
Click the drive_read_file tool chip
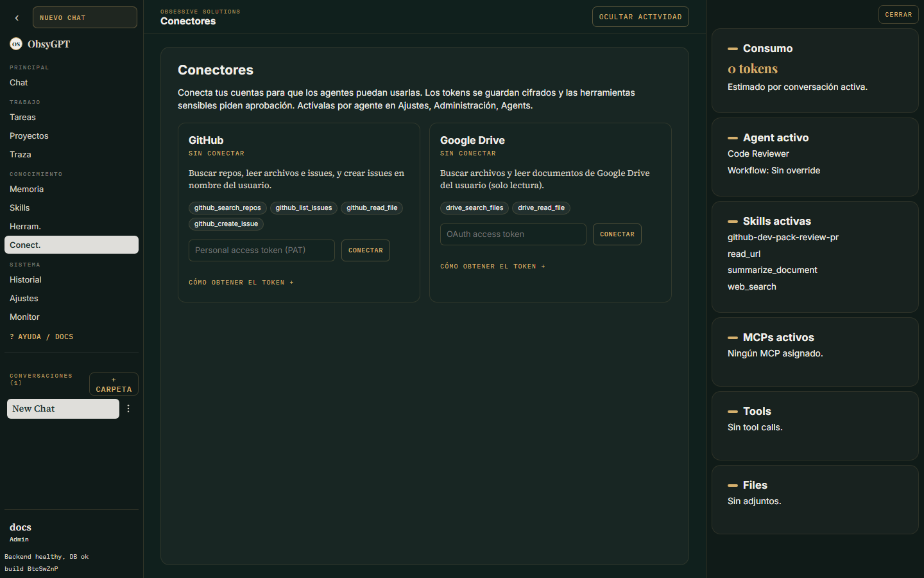[542, 207]
